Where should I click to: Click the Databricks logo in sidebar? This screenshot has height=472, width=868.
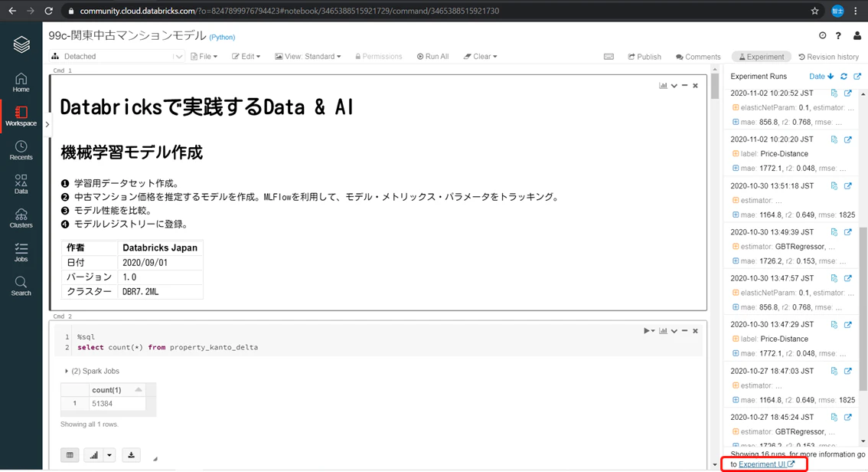(21, 44)
